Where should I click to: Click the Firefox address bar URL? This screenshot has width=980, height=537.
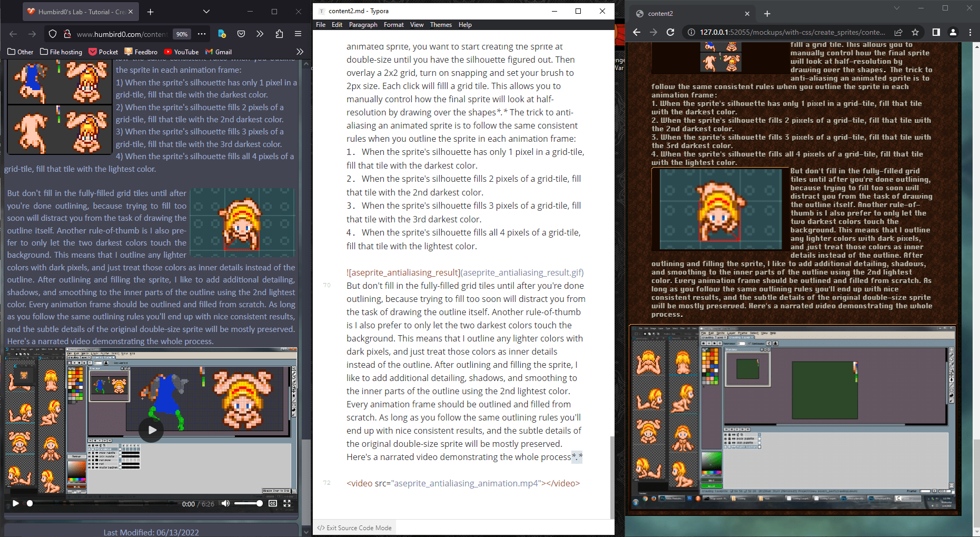121,34
